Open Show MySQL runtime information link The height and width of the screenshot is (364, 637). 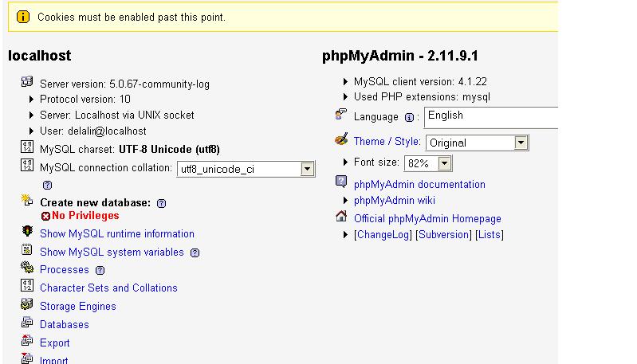[x=117, y=234]
